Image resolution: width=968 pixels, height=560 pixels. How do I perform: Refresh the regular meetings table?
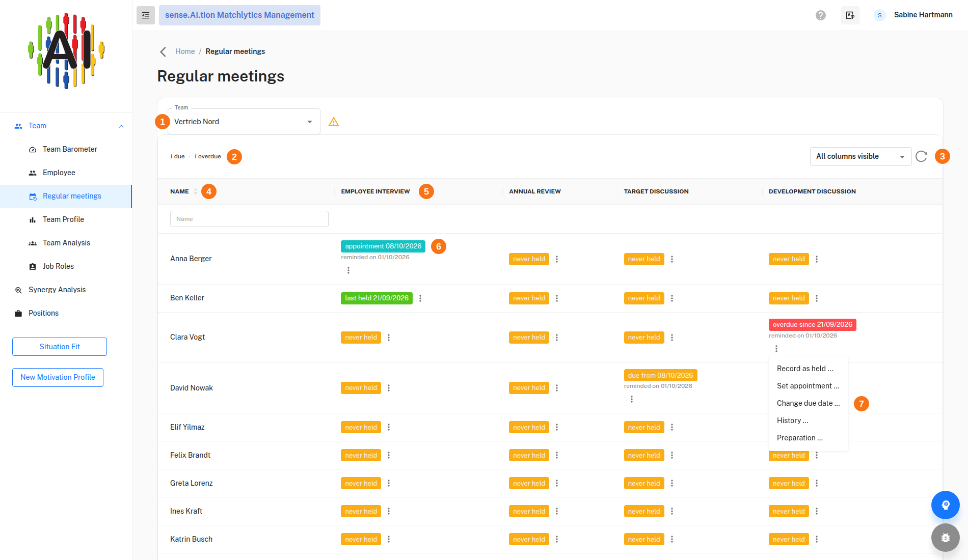(x=921, y=156)
